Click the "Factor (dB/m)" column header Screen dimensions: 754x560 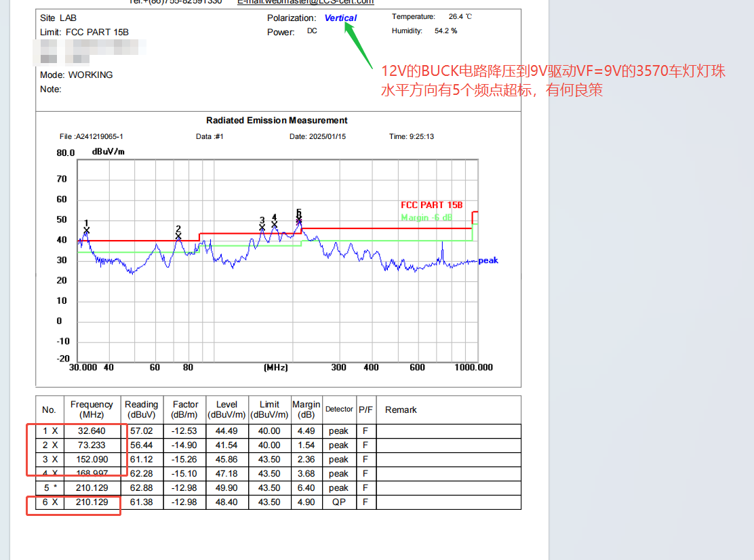(x=185, y=409)
